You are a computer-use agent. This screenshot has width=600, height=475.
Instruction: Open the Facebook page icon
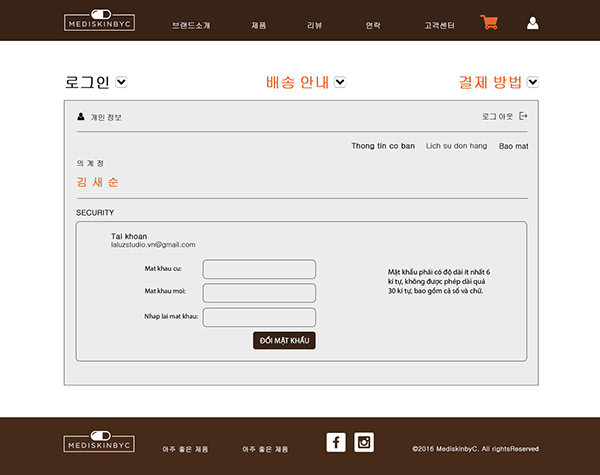click(x=336, y=442)
